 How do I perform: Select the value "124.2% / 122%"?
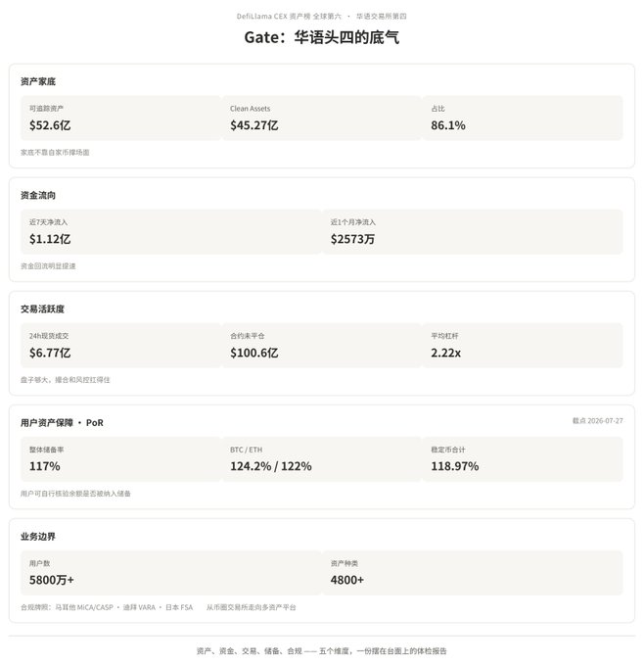(x=271, y=466)
